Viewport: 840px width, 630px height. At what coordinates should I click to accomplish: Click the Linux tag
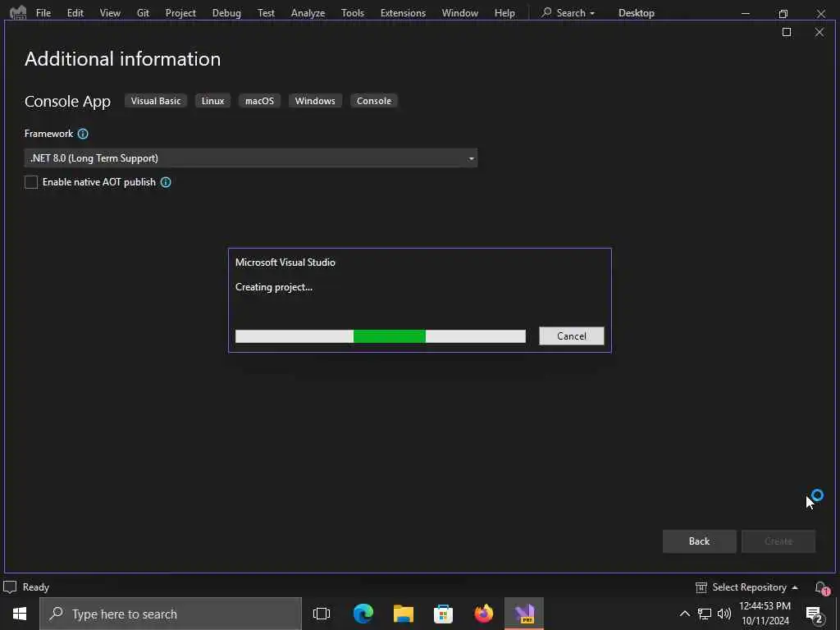tap(212, 101)
